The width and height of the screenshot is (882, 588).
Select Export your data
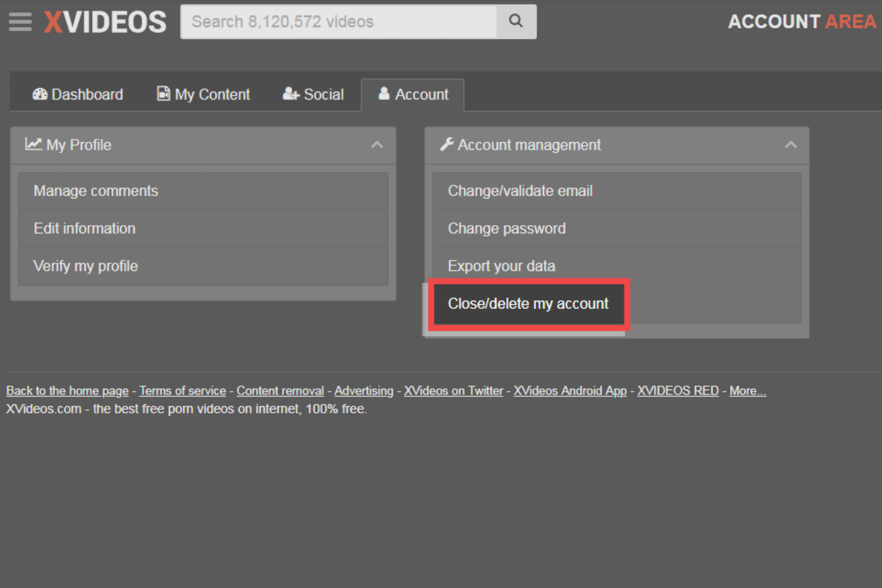pyautogui.click(x=501, y=266)
